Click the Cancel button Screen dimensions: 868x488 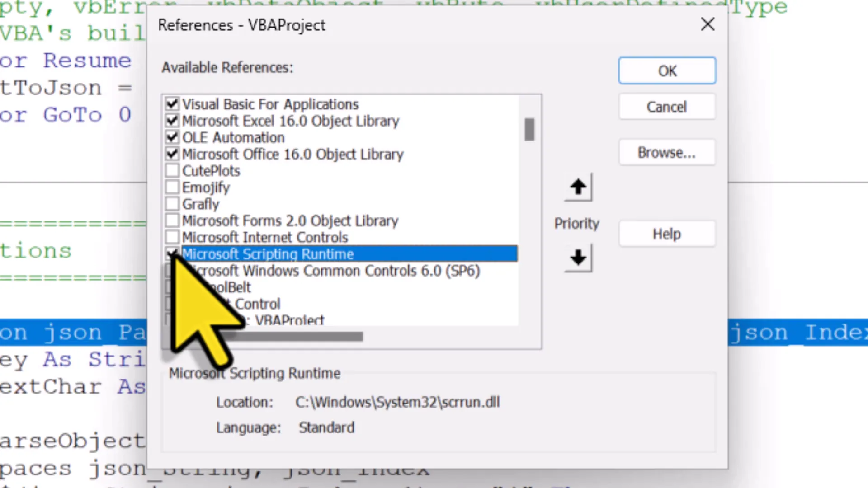pos(666,107)
